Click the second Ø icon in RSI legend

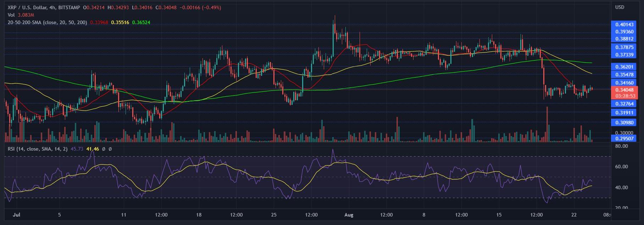click(110, 149)
